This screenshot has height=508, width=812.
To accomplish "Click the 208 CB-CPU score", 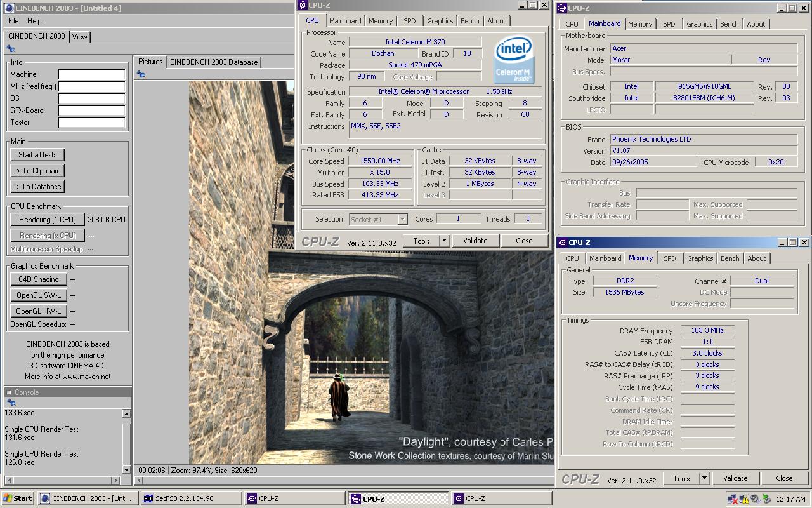I will point(107,220).
